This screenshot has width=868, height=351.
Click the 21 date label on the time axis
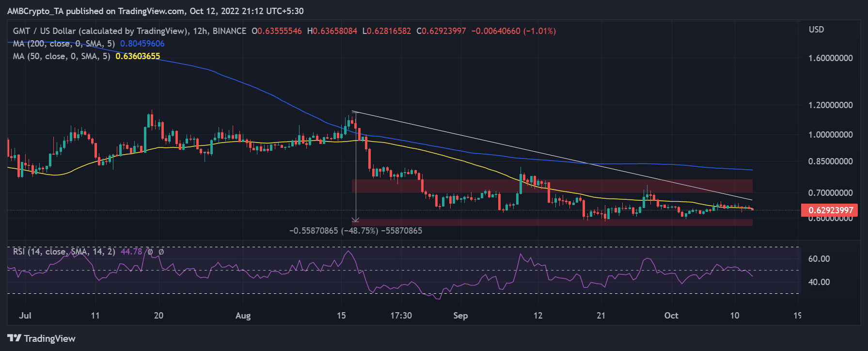[601, 316]
